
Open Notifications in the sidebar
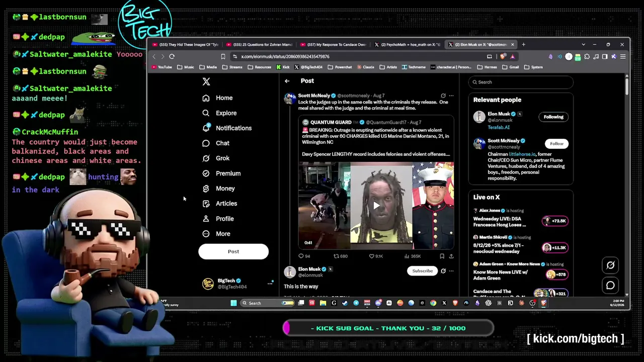(227, 128)
